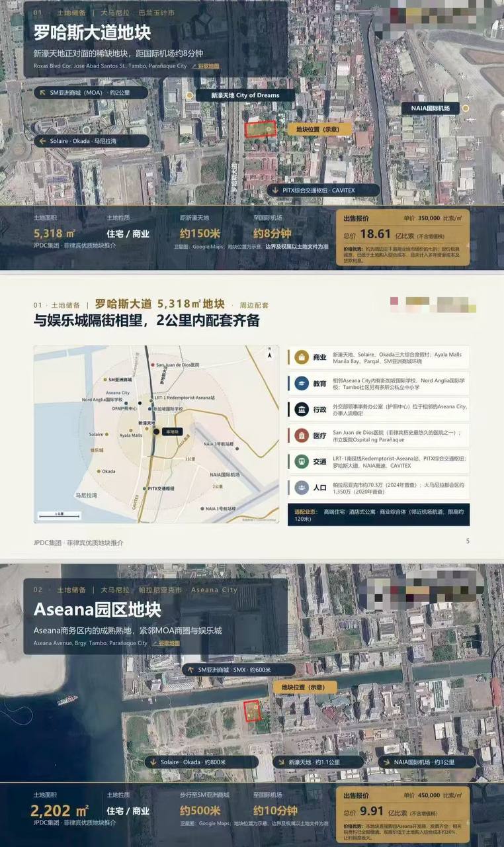The height and width of the screenshot is (847, 504).
Task: Click the 新濠天地 City of Dreams label
Action: pyautogui.click(x=245, y=95)
